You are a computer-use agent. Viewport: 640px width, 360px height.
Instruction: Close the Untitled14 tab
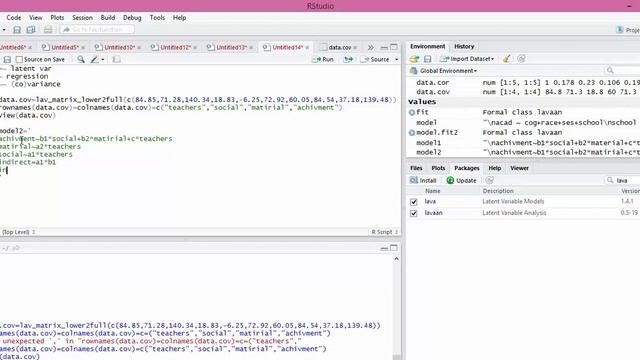coord(307,48)
